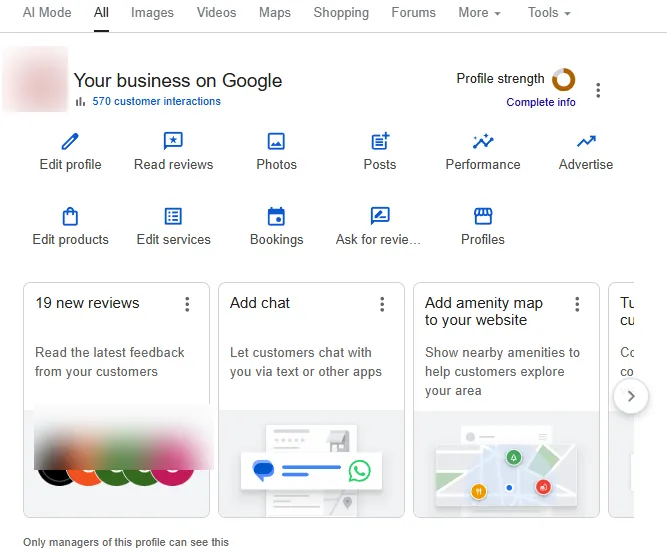667x555 pixels.
Task: Select the All results tab
Action: [x=101, y=13]
